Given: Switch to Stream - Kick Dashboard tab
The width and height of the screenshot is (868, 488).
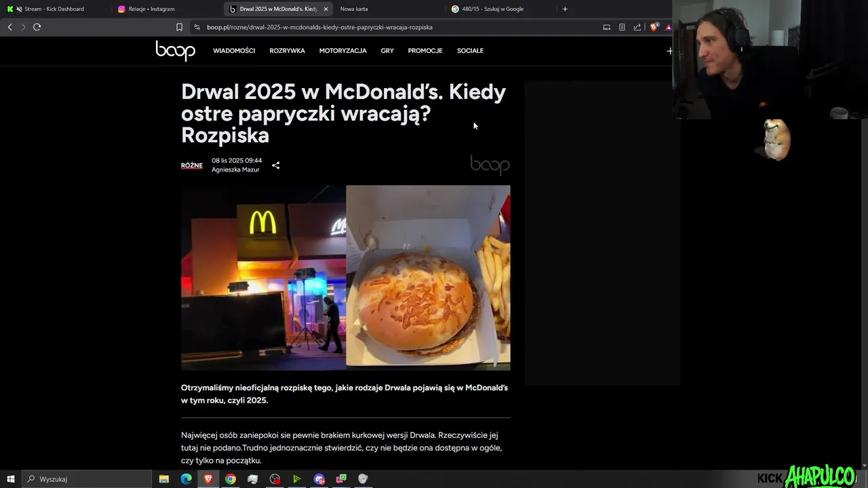Looking at the screenshot, I should [54, 9].
